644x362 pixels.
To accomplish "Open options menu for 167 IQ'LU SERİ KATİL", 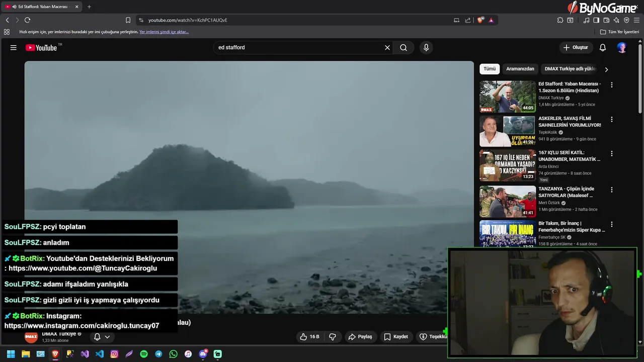I will [612, 154].
